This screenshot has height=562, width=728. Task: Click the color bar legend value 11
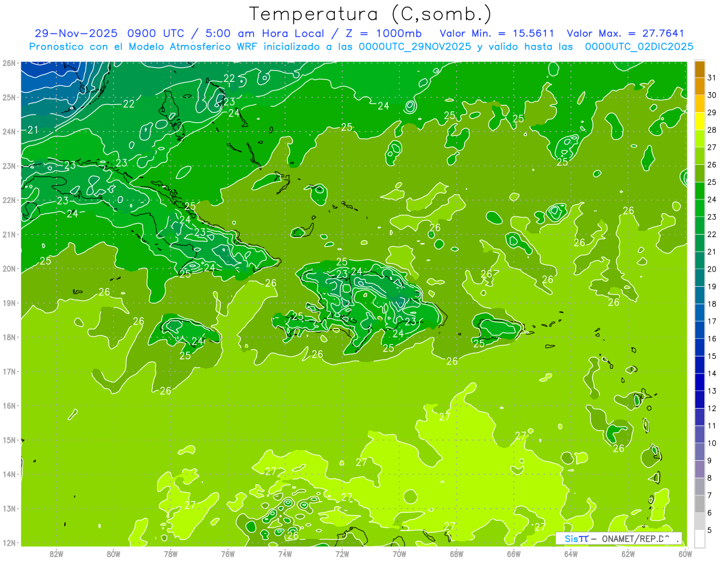(x=712, y=426)
